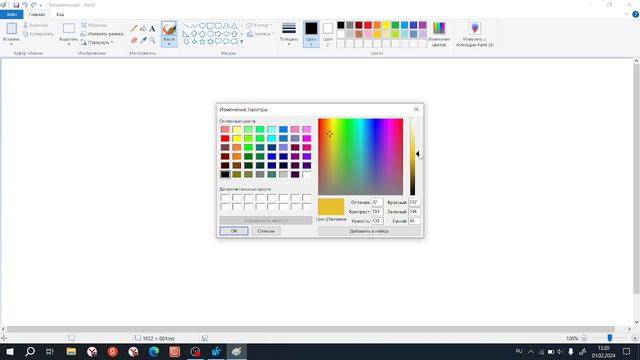The image size is (640, 360).
Task: Pick the triangle shape in shapes gallery
Action: click(234, 26)
